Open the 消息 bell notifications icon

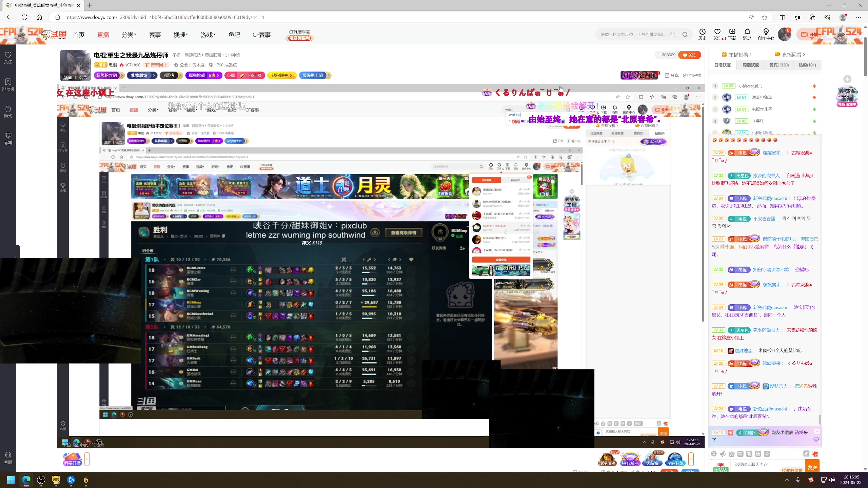747,34
